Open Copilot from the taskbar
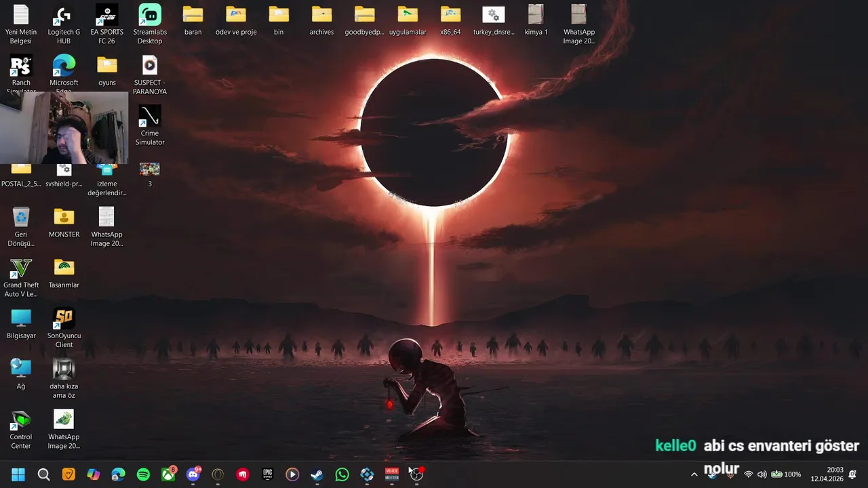 coord(94,474)
